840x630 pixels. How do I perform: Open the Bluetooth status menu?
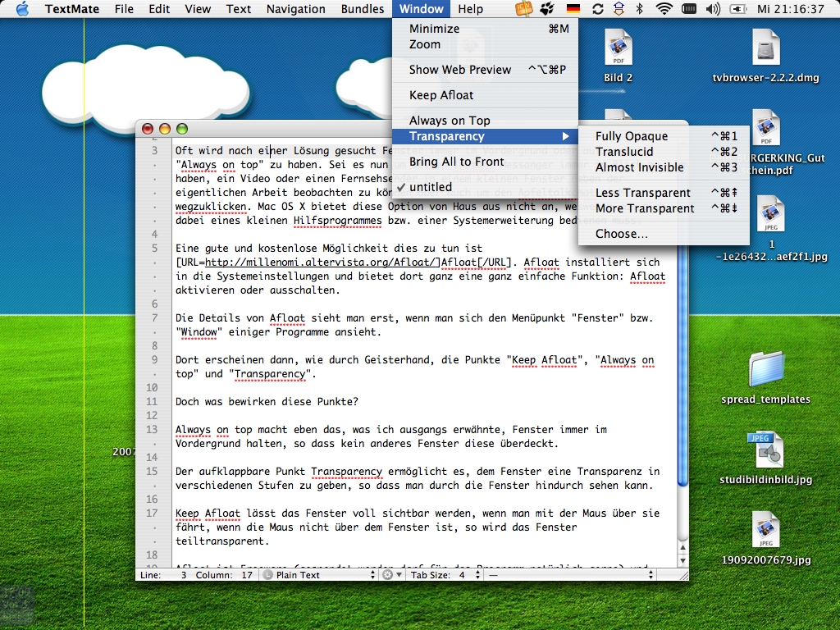(639, 8)
